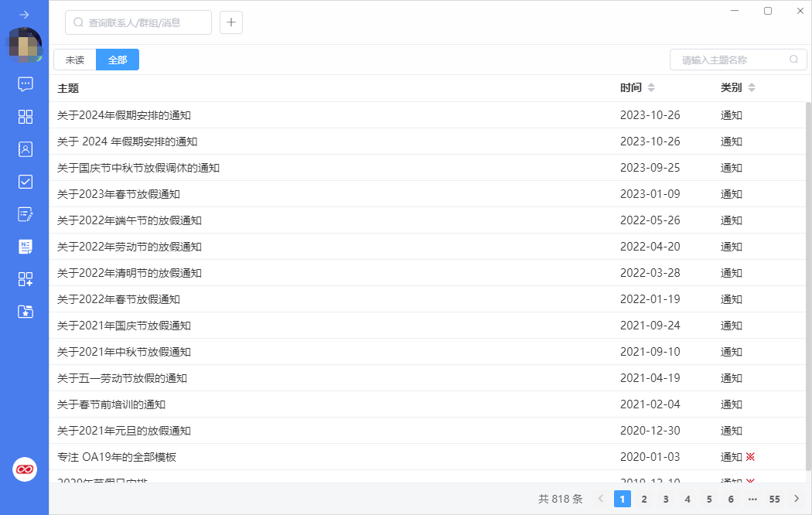Switch to the 全部 tab

coord(118,60)
